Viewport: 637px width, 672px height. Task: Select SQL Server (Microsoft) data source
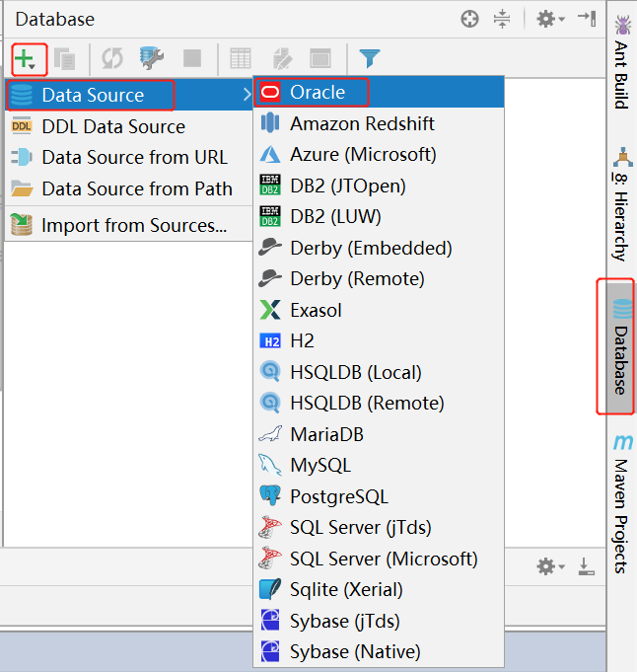(x=379, y=559)
